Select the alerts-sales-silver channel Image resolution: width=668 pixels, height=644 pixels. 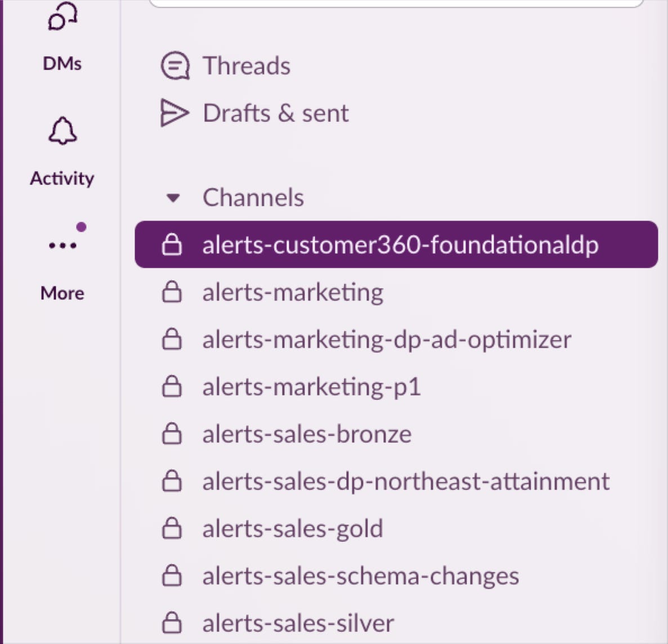pyautogui.click(x=298, y=623)
